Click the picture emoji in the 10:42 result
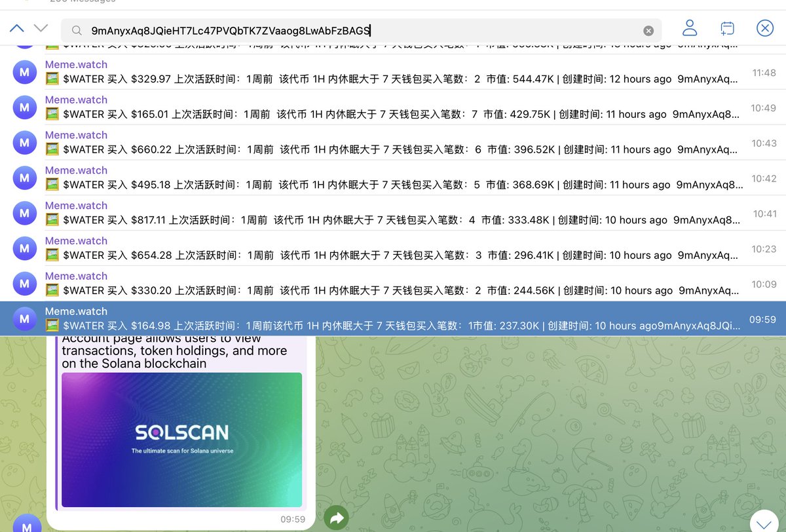Image resolution: width=786 pixels, height=532 pixels. click(52, 185)
